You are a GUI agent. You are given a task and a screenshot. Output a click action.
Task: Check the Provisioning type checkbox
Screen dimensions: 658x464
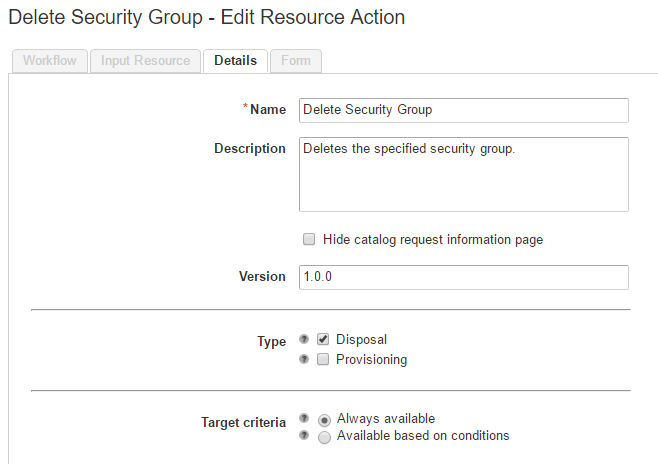pyautogui.click(x=323, y=359)
